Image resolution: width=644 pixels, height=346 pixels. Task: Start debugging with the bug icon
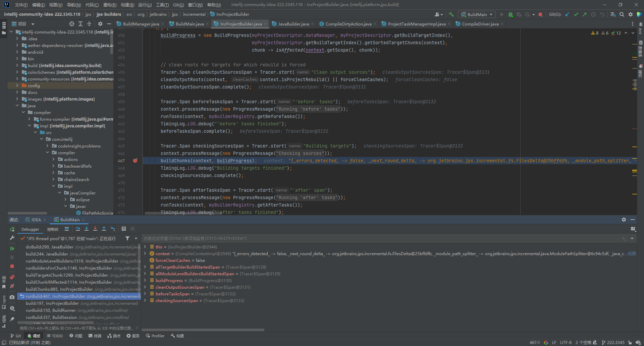[511, 14]
